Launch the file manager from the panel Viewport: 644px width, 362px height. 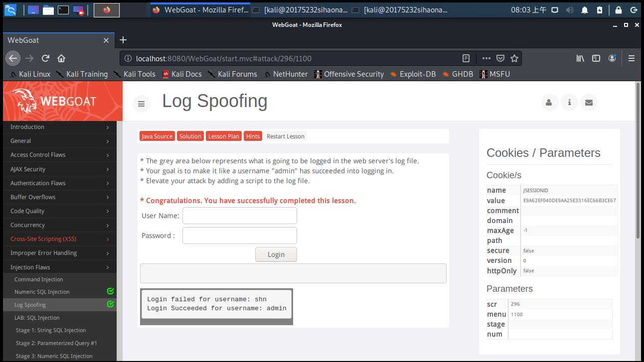(x=48, y=9)
